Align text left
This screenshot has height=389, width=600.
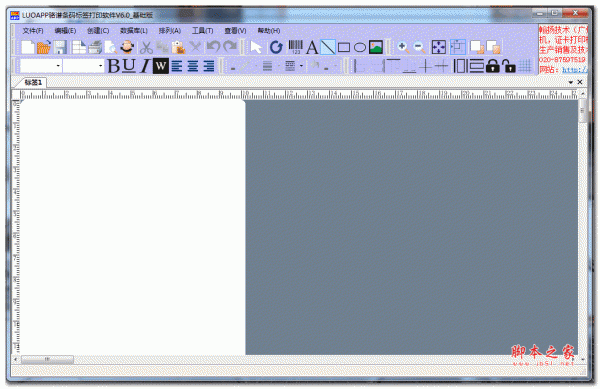pyautogui.click(x=176, y=66)
